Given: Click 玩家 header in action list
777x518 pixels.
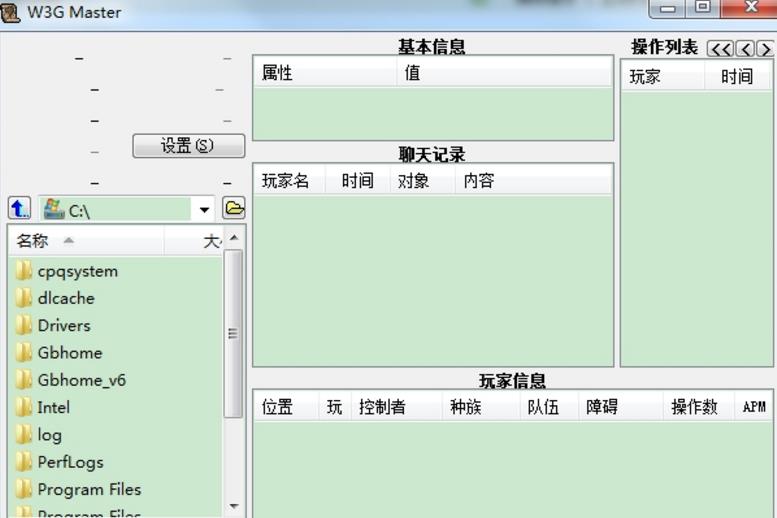Looking at the screenshot, I should 663,76.
